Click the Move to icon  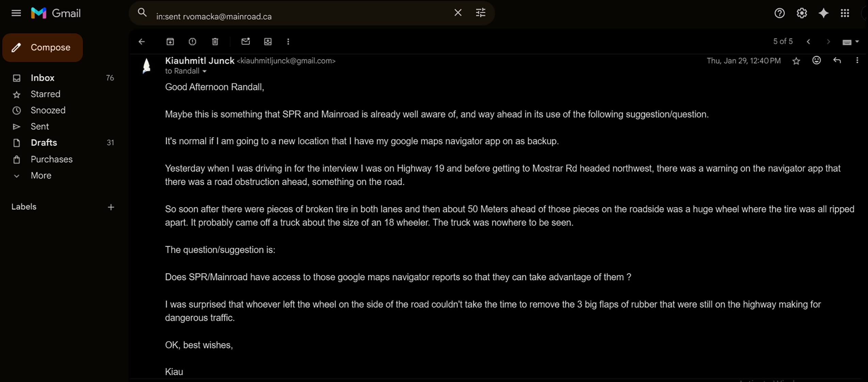[x=268, y=41]
